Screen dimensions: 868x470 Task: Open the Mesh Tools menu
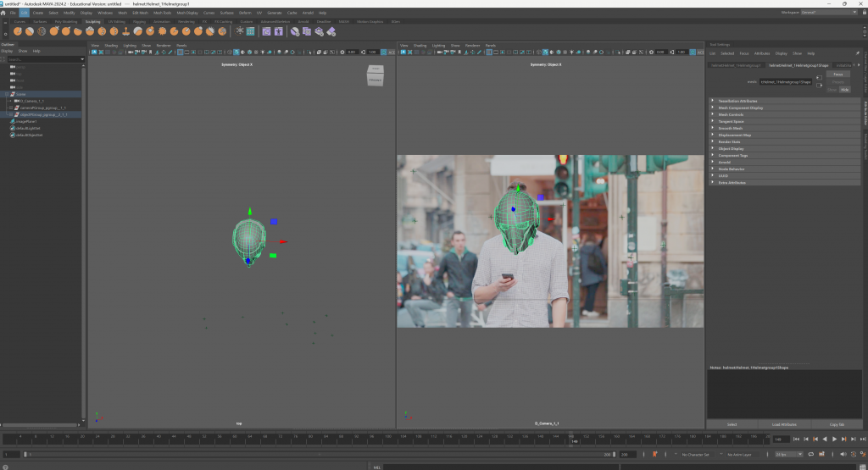point(161,14)
